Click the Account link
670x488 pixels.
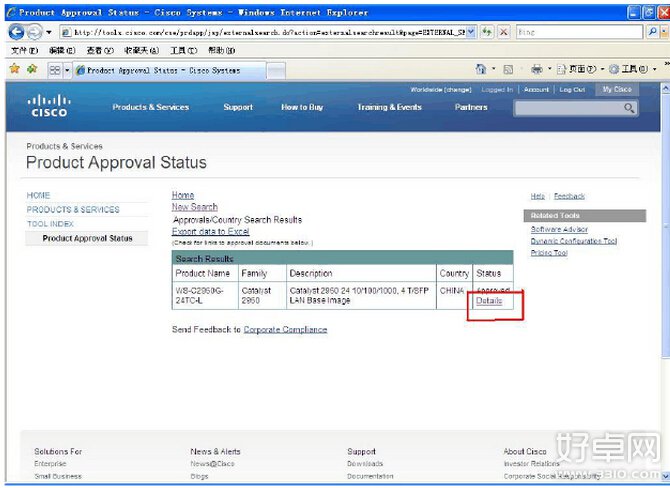[x=536, y=90]
